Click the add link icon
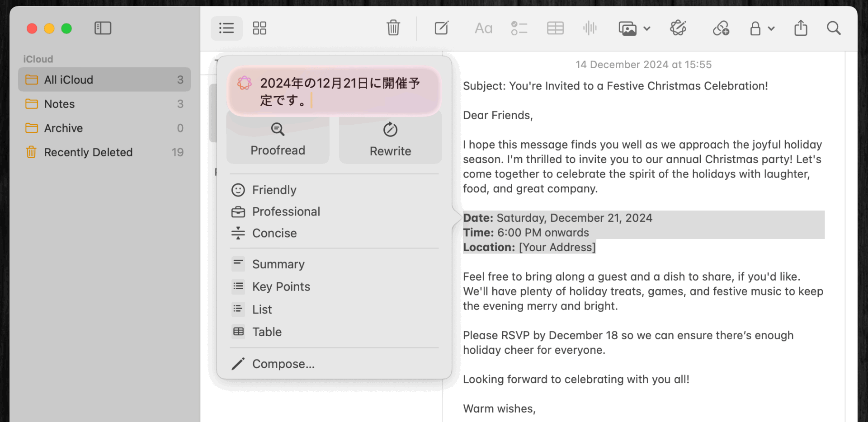 721,28
